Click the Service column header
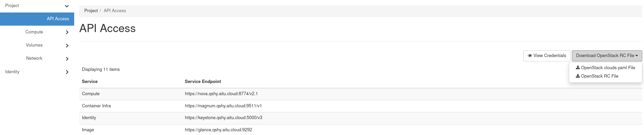 [x=90, y=82]
